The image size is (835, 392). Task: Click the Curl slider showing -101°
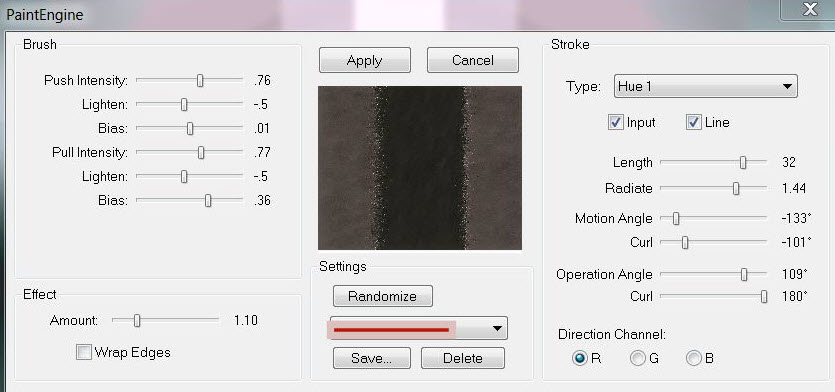pos(685,242)
